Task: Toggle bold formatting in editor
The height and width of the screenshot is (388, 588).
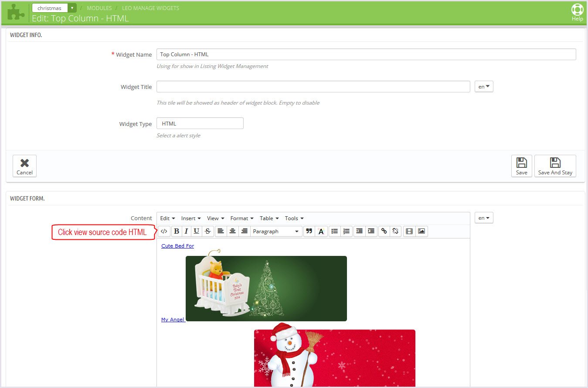Action: click(177, 231)
